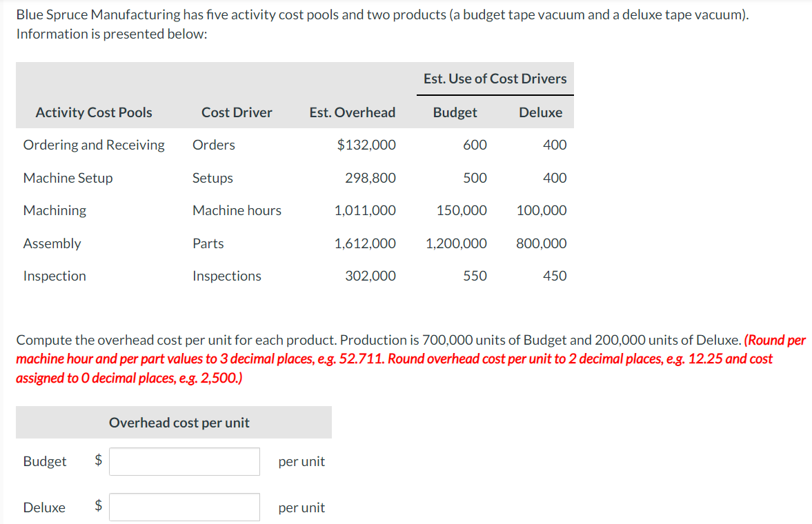Select the Budget label next to input
The image size is (812, 524).
click(x=45, y=461)
